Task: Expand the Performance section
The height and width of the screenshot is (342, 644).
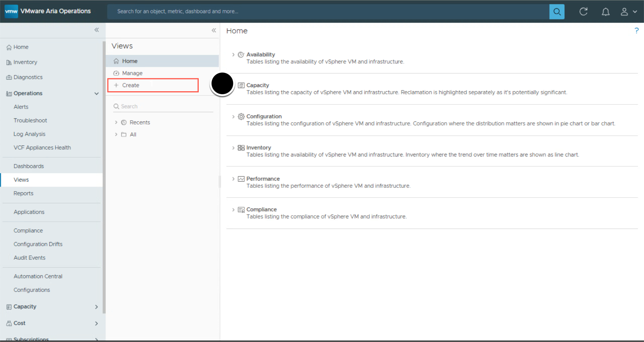Action: pyautogui.click(x=233, y=179)
